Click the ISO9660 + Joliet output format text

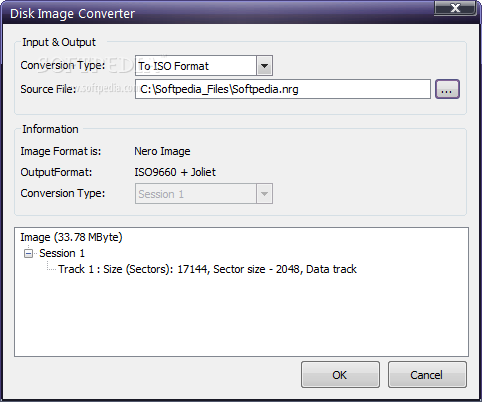(x=175, y=172)
